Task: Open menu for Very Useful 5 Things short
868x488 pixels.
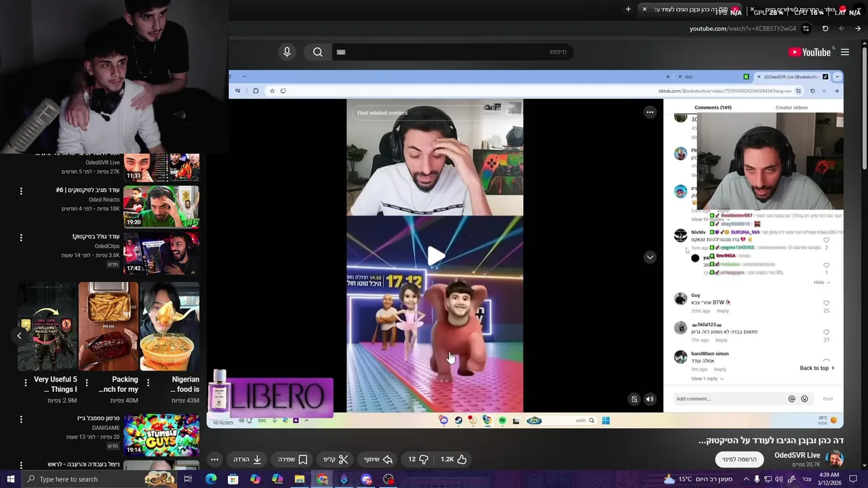Action: click(x=26, y=383)
